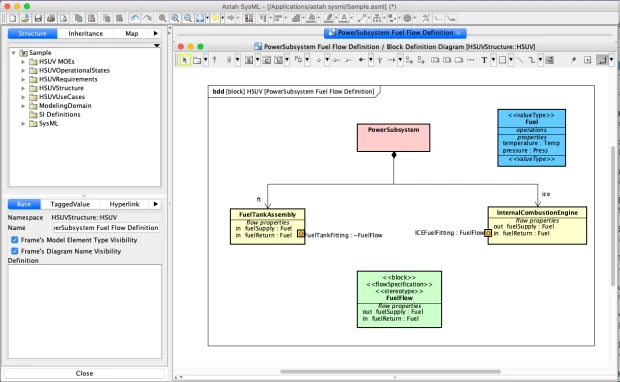Click the Print Preview icon
Viewport: 620px width, 382px height.
[63, 18]
